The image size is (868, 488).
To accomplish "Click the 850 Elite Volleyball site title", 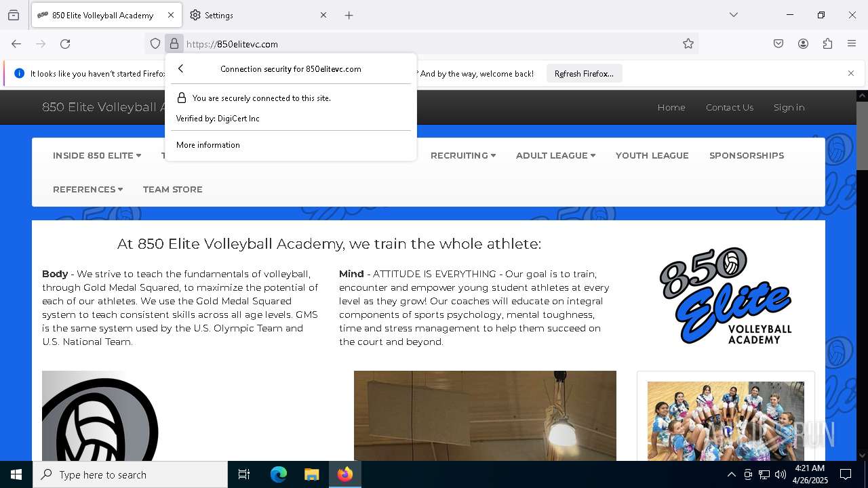I will pos(104,107).
